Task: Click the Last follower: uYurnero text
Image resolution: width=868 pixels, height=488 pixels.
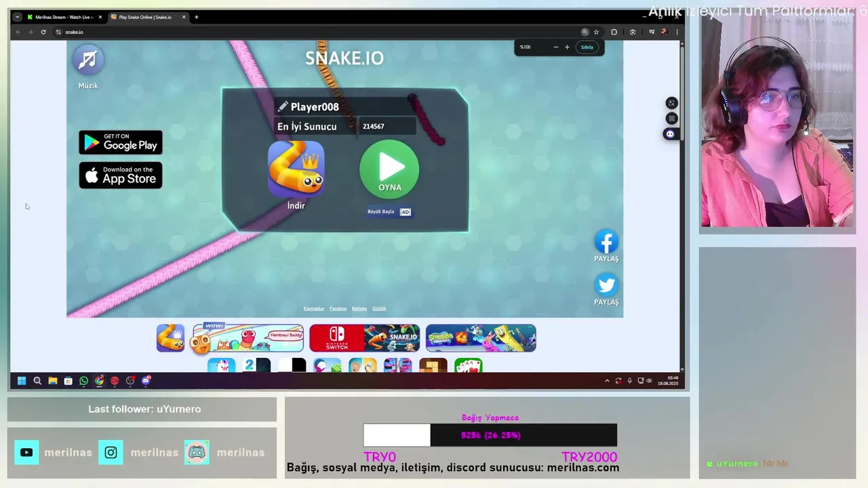Action: click(144, 409)
